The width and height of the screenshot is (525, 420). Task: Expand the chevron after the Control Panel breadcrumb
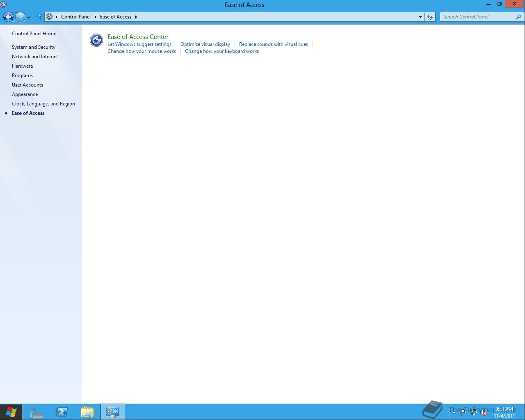(x=96, y=17)
